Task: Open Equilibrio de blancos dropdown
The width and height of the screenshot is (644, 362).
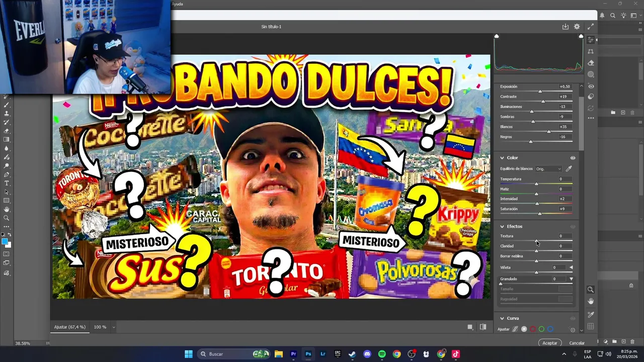Action: (x=548, y=169)
